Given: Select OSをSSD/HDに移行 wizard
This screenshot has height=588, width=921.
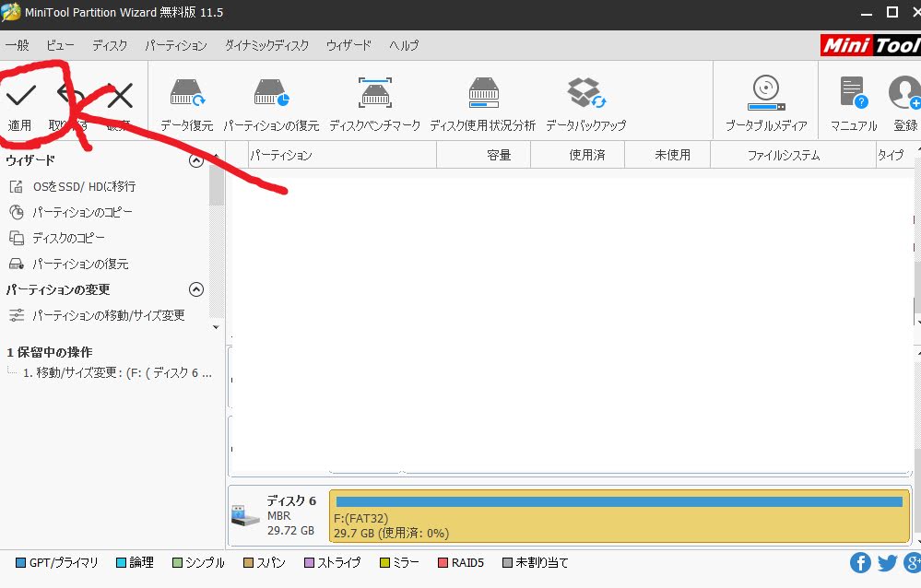Looking at the screenshot, I should coord(73,187).
